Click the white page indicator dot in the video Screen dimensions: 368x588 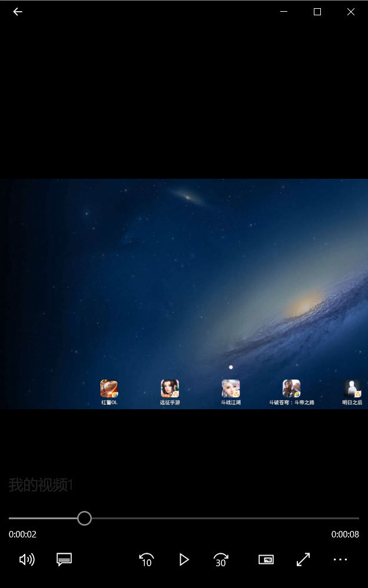231,367
